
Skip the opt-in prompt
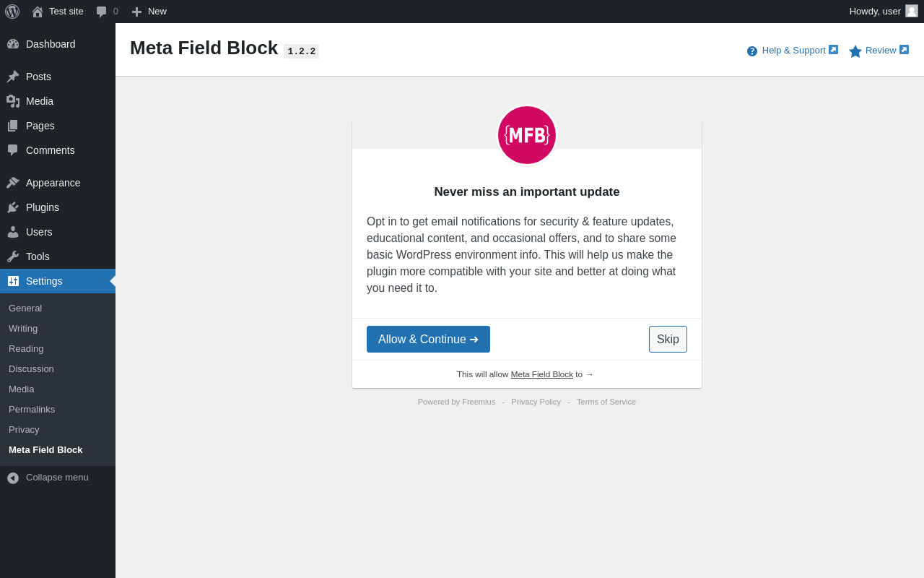click(668, 340)
